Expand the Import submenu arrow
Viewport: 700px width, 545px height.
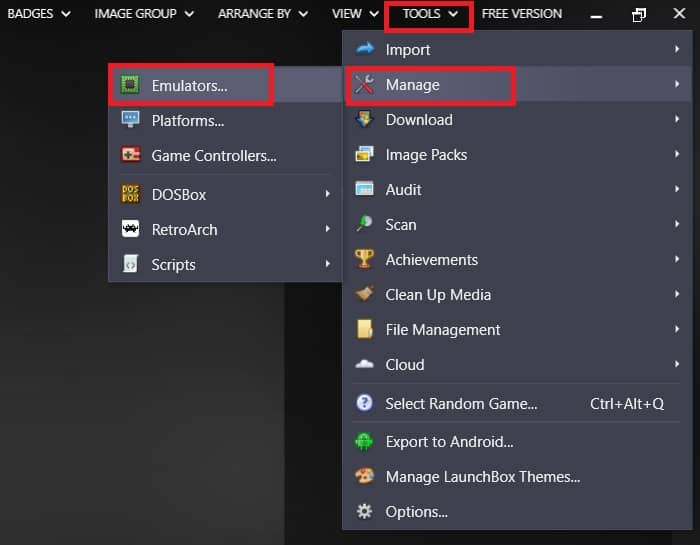677,49
